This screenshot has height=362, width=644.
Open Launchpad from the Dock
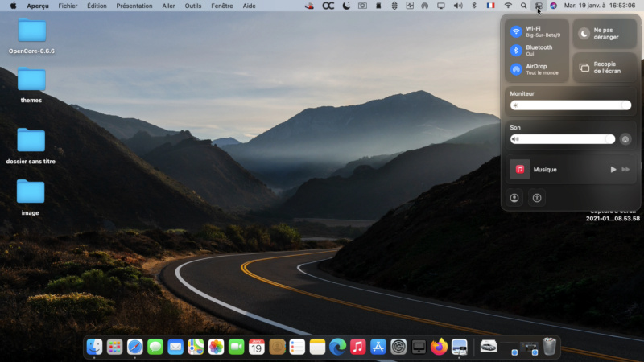click(114, 347)
